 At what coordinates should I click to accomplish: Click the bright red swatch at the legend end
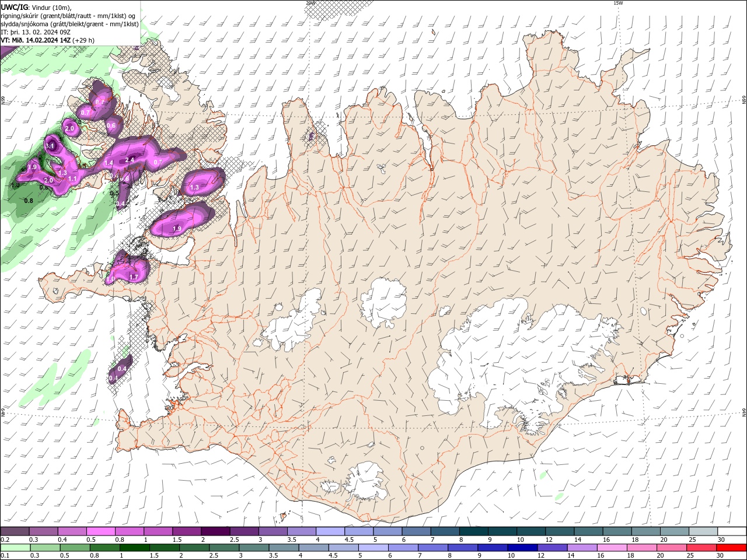click(732, 548)
